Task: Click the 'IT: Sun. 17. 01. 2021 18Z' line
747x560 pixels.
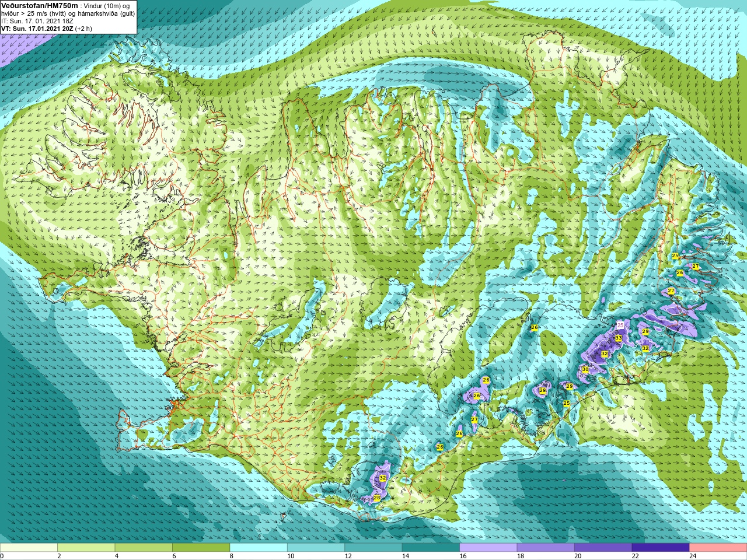Action: [x=37, y=21]
